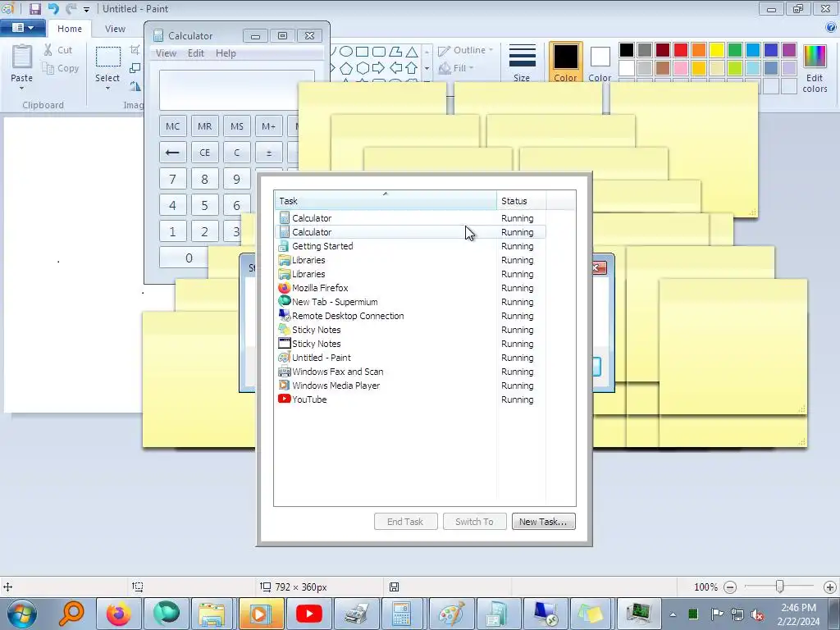Viewport: 840px width, 630px height.
Task: Click the Calculator backspace arrow button
Action: click(x=172, y=153)
